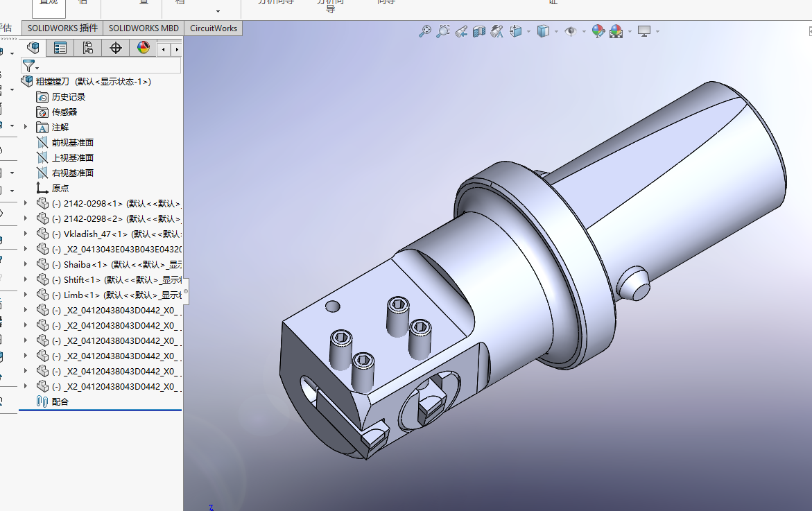Open the Edit Appearance color ball
Screen dimensions: 812x511
pyautogui.click(x=598, y=32)
